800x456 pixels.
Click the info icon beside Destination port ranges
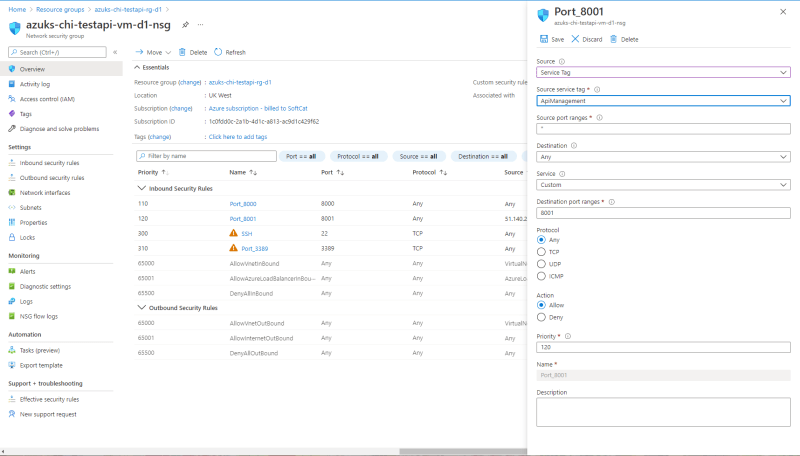tap(612, 201)
